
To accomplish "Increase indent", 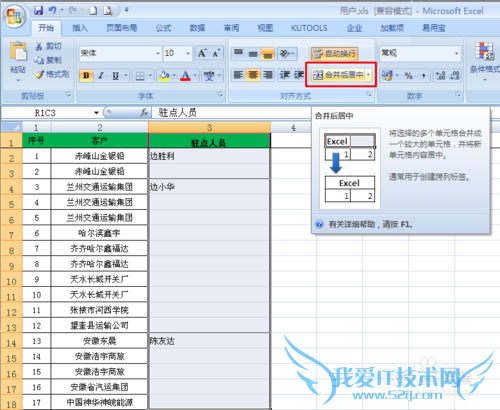I will coord(298,75).
